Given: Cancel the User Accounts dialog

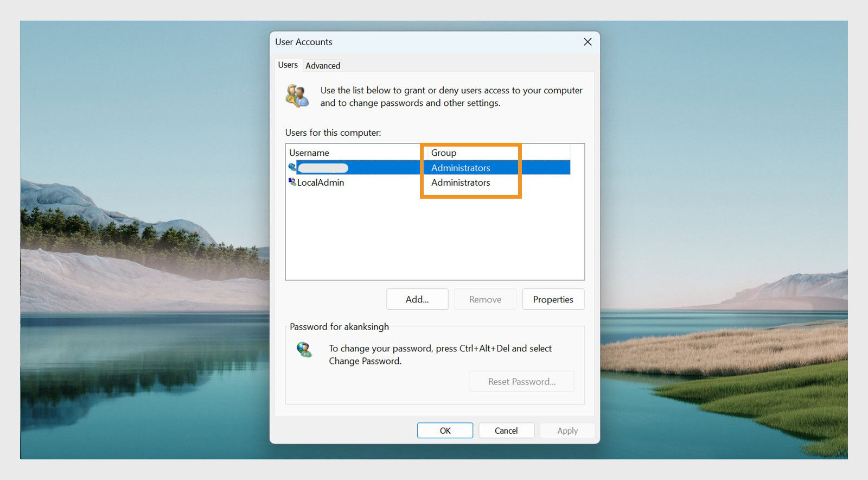Looking at the screenshot, I should point(506,431).
